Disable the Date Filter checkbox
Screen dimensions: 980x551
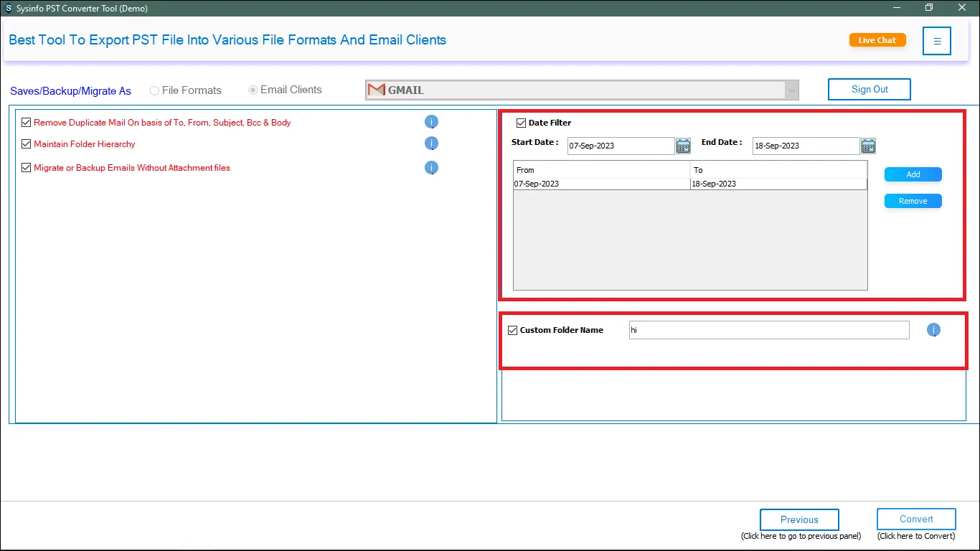[522, 123]
